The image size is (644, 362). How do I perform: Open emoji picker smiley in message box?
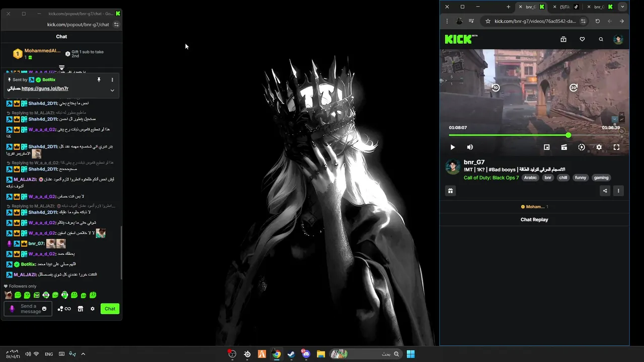(x=44, y=309)
